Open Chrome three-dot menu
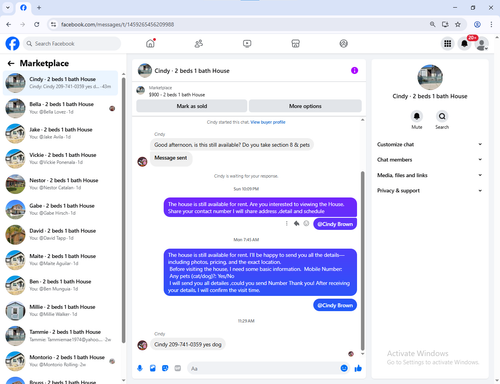This screenshot has height=384, width=500. coord(491,24)
